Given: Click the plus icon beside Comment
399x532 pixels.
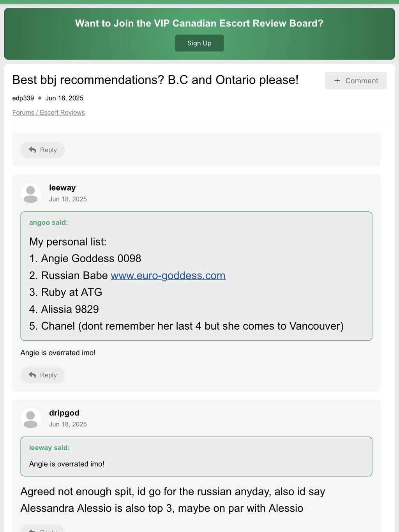Looking at the screenshot, I should point(337,81).
